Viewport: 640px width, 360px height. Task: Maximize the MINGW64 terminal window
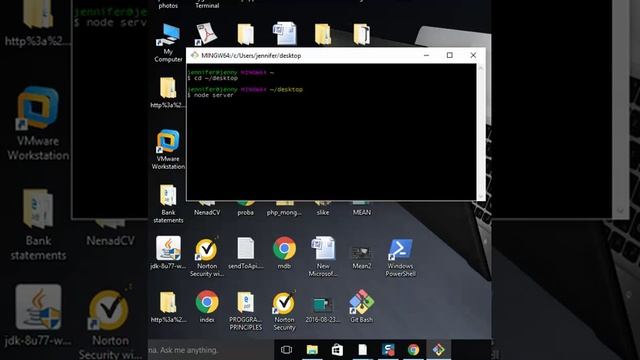[x=450, y=55]
